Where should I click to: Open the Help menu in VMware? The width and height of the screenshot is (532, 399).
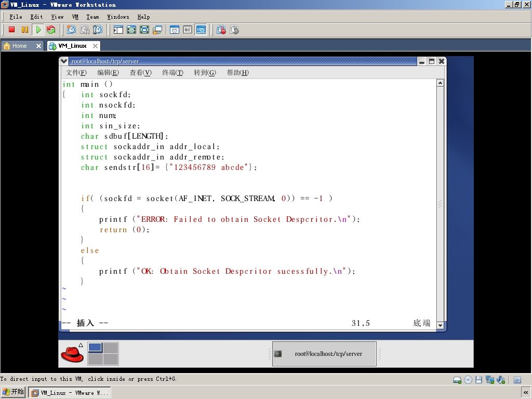(143, 17)
